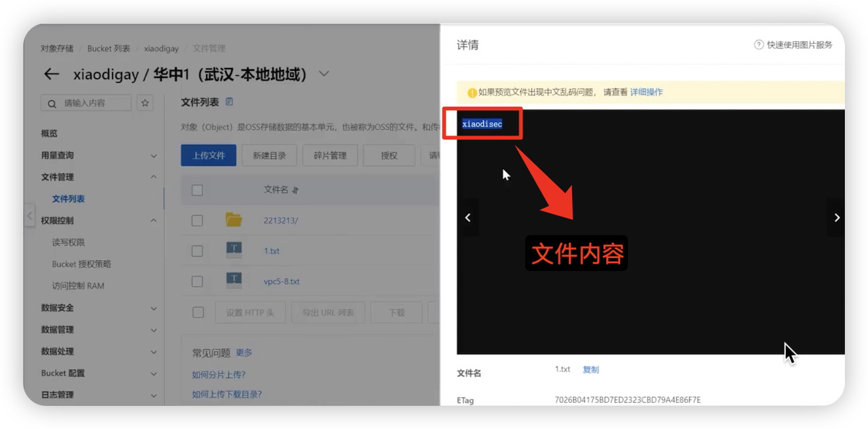Click the star favorite icon
The image size is (868, 429).
point(145,103)
